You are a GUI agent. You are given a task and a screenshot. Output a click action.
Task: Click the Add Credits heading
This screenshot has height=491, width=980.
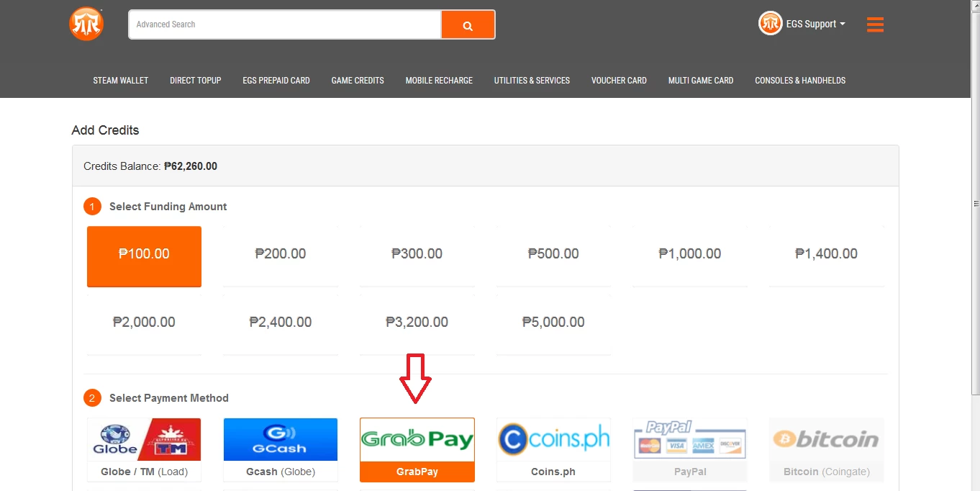[x=105, y=130]
